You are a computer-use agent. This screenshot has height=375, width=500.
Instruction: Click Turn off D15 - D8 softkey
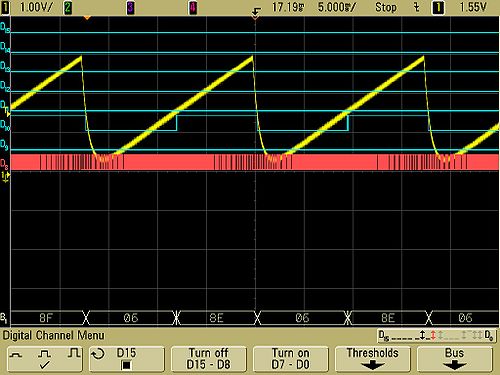[x=209, y=359]
